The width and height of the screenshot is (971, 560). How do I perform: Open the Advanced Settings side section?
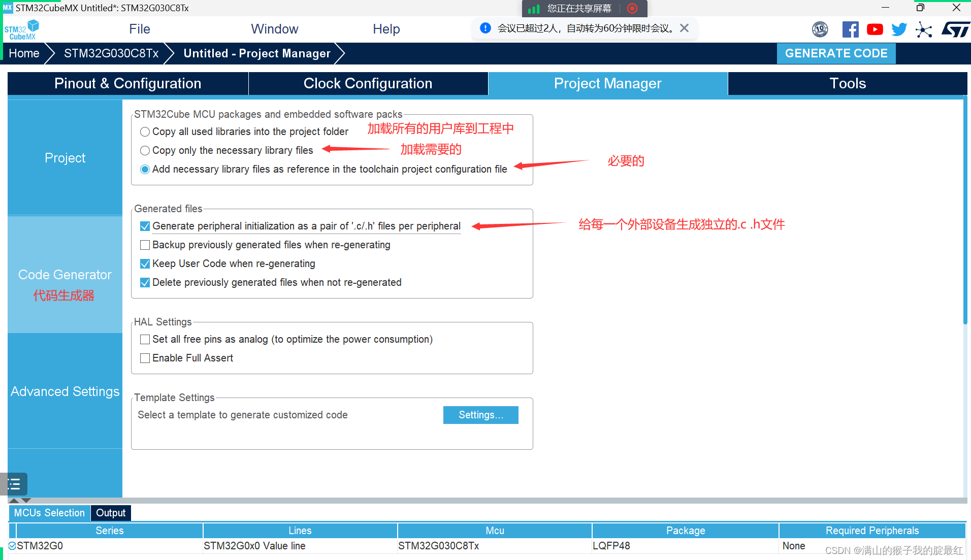pyautogui.click(x=65, y=391)
